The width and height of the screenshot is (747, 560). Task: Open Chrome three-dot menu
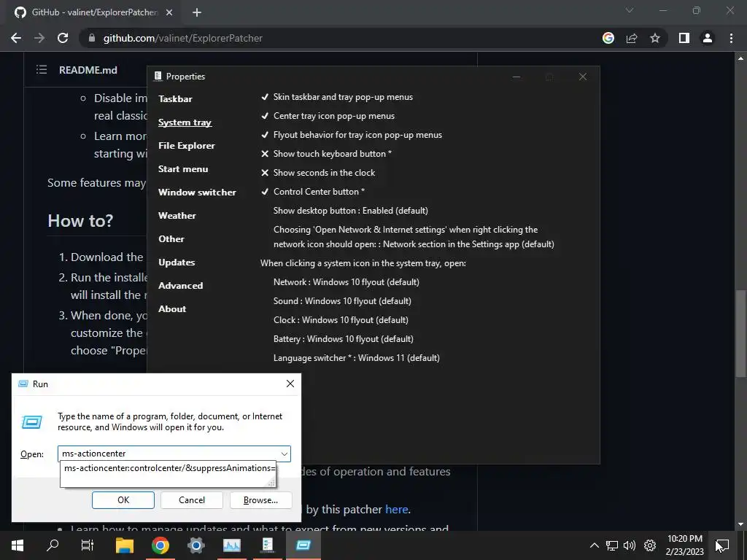click(x=731, y=38)
